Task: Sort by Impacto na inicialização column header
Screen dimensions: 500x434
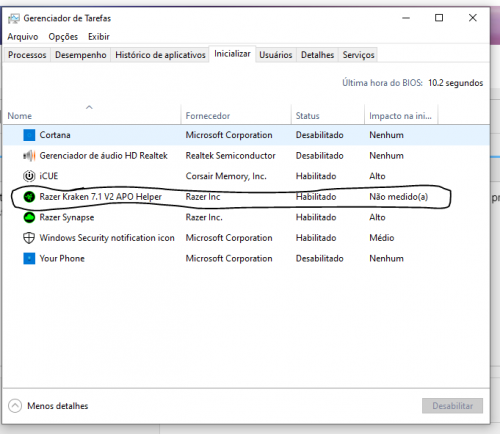Action: pyautogui.click(x=400, y=116)
